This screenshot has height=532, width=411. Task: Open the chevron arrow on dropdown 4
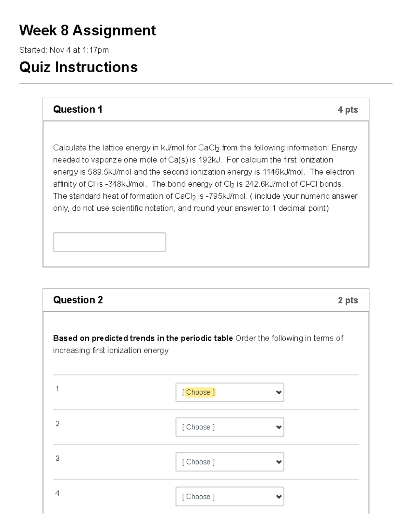pos(279,496)
